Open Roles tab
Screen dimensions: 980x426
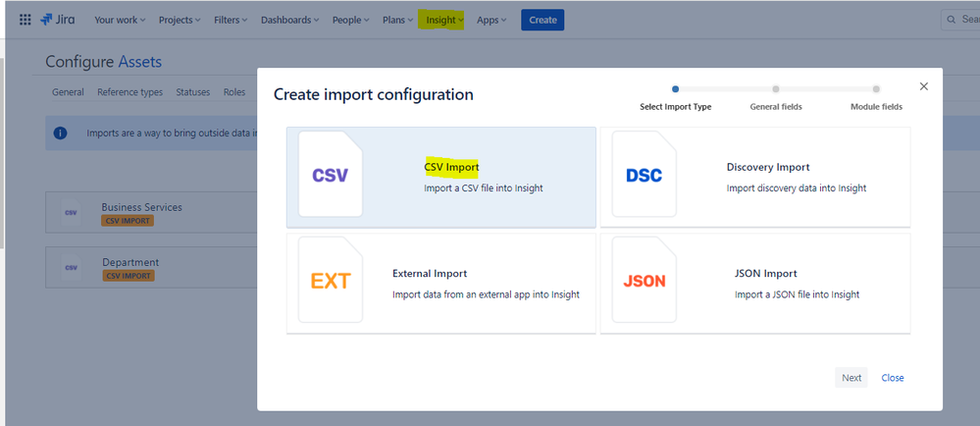point(234,92)
